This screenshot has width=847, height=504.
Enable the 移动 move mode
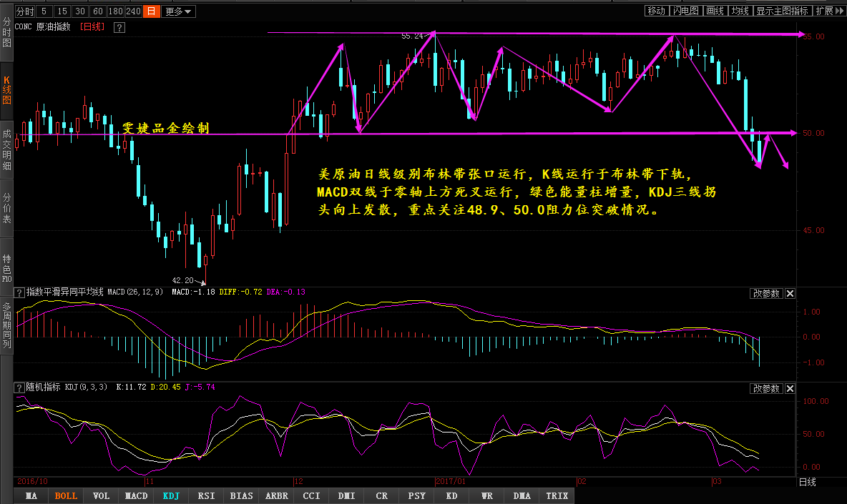[656, 11]
